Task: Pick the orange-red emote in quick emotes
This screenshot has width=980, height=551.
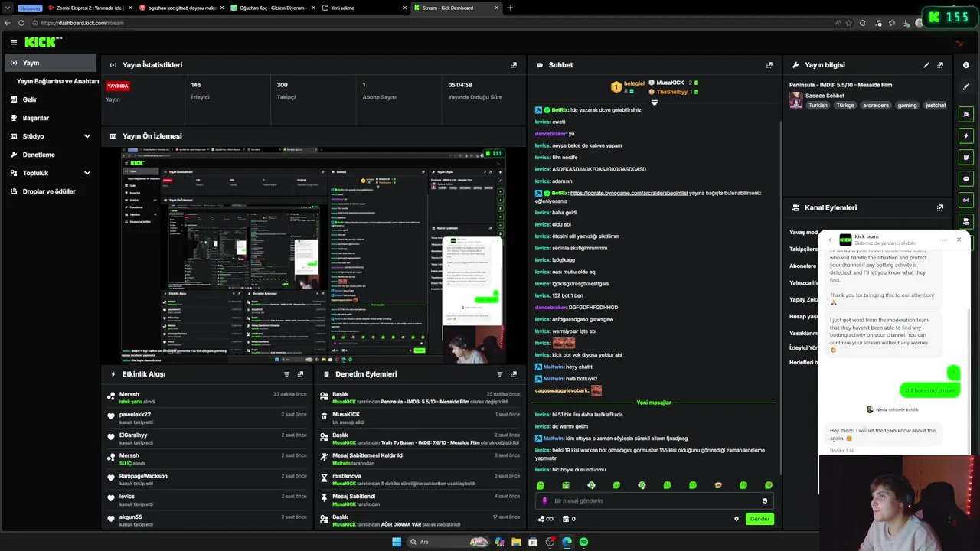Action: click(x=718, y=485)
